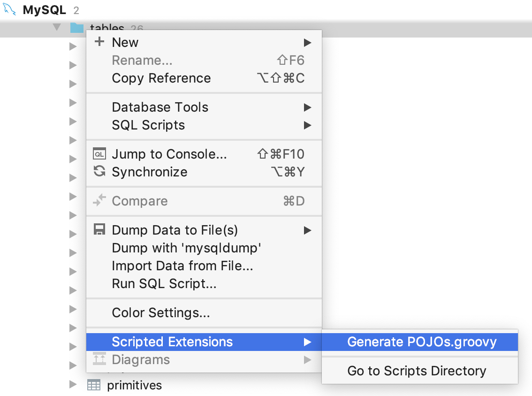Select the QL console icon beside Jump to Console

(x=99, y=153)
